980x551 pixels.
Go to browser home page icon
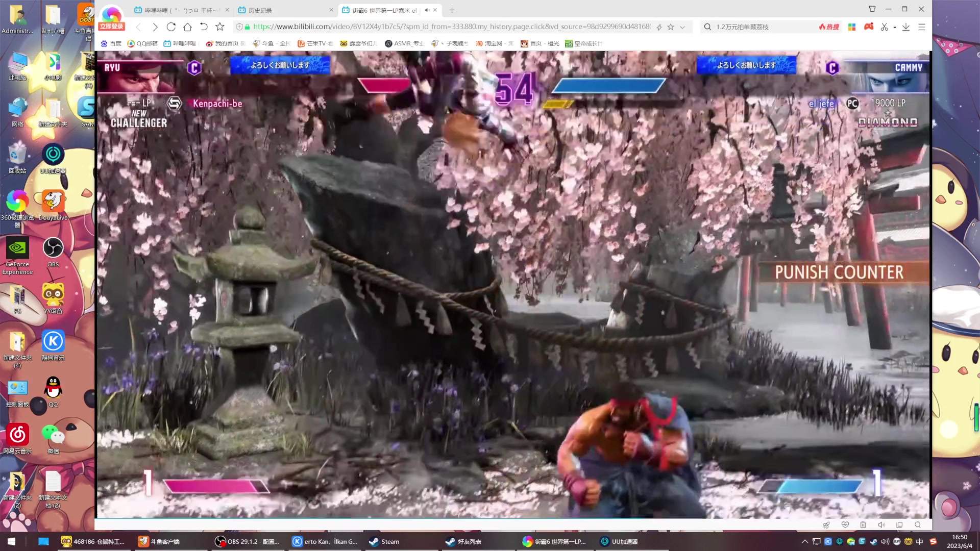pos(187,27)
